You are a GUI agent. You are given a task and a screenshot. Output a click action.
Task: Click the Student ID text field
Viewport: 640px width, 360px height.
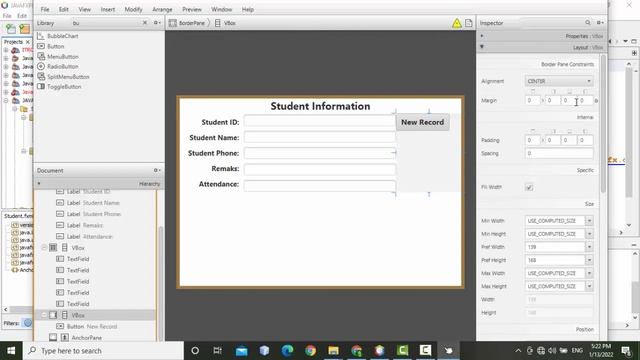tap(320, 122)
